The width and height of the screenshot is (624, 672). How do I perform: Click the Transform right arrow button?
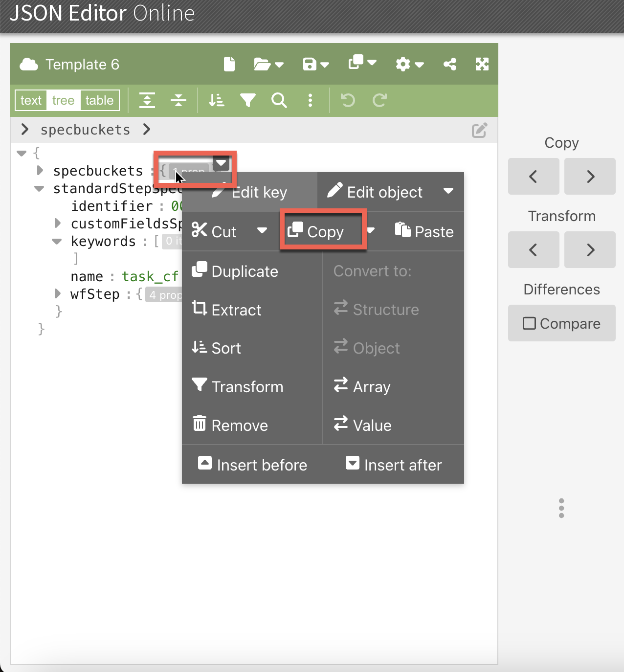pyautogui.click(x=590, y=250)
